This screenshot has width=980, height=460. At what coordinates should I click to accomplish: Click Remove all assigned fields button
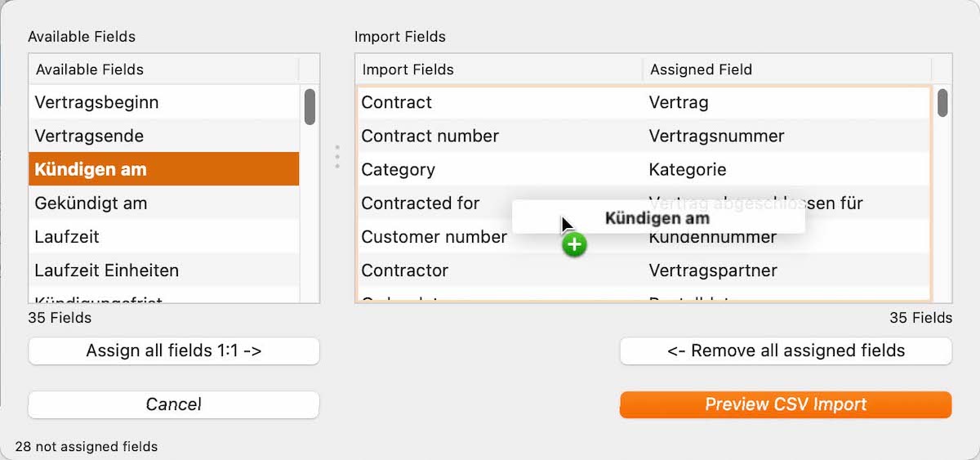786,351
